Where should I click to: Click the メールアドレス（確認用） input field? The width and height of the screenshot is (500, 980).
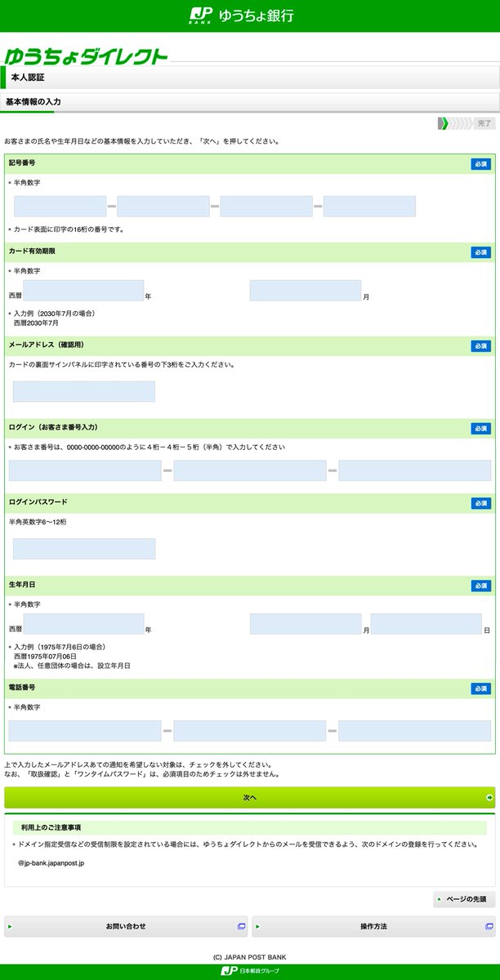coord(84,391)
